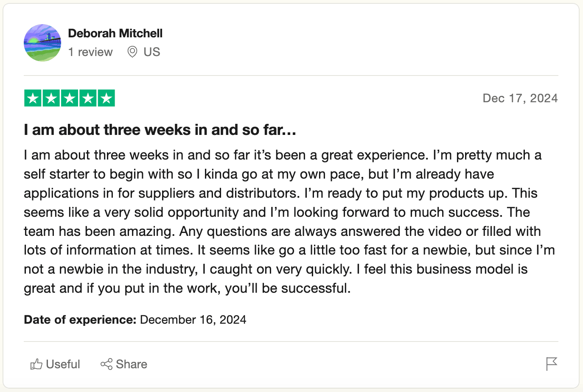
Task: Click the 'December 16, 2024' experience date
Action: (x=193, y=319)
